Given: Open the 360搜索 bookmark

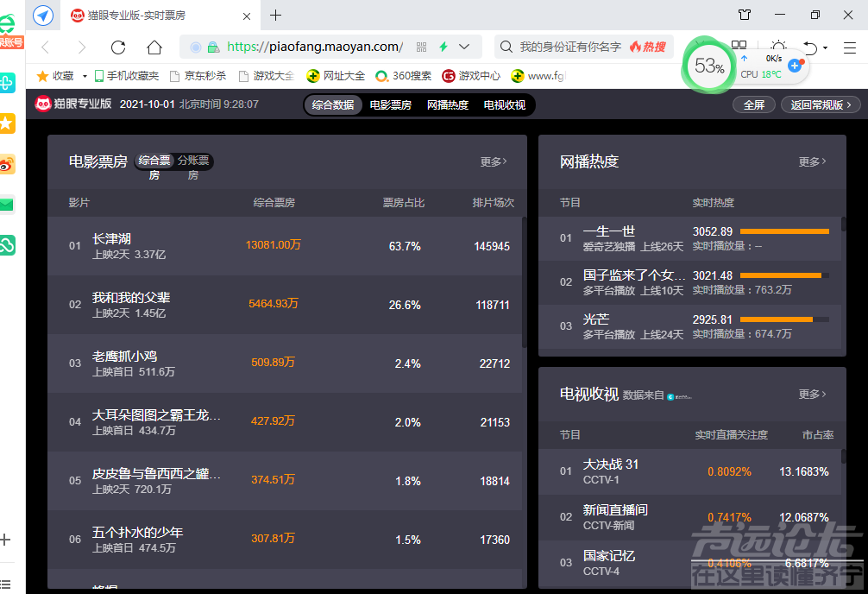Looking at the screenshot, I should 404,76.
